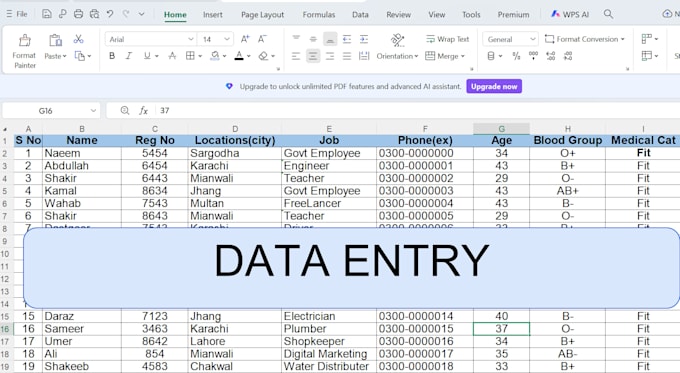Decrease the decimal places
This screenshot has height=373, width=680.
click(x=568, y=56)
